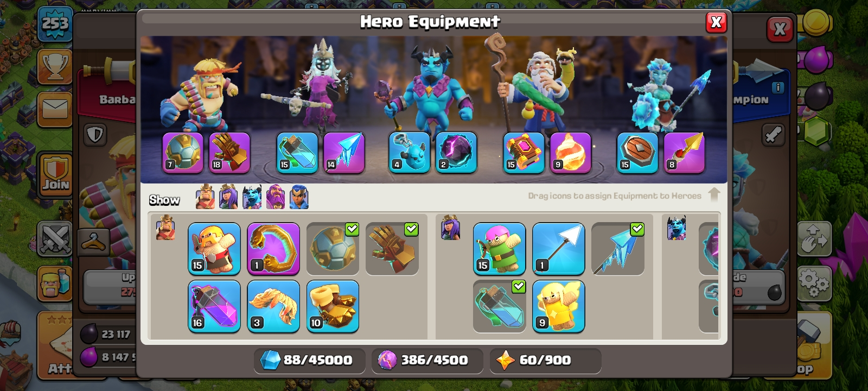868x391 pixels.
Task: Open the settings gears button
Action: point(814,282)
